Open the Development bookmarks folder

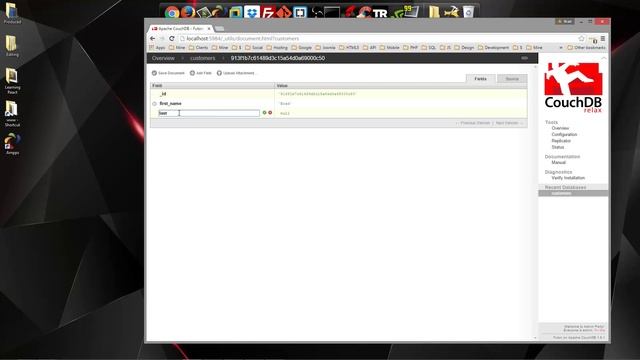[x=493, y=48]
